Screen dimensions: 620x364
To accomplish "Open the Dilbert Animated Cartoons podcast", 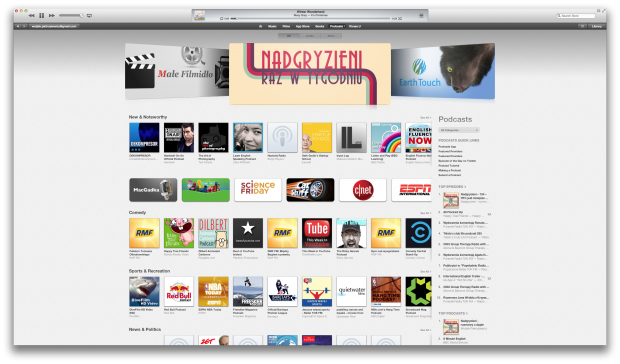I will pyautogui.click(x=213, y=233).
